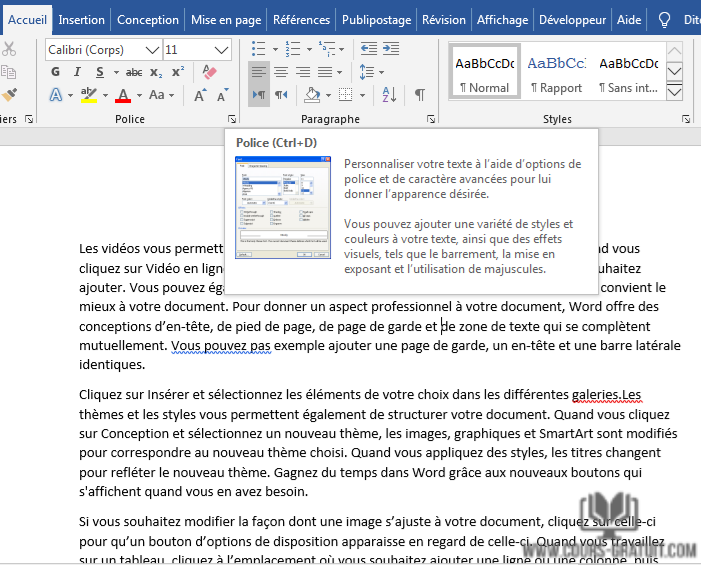Toggle the show paragraph marks (¶) button
This screenshot has height=565, width=701.
pos(420,95)
